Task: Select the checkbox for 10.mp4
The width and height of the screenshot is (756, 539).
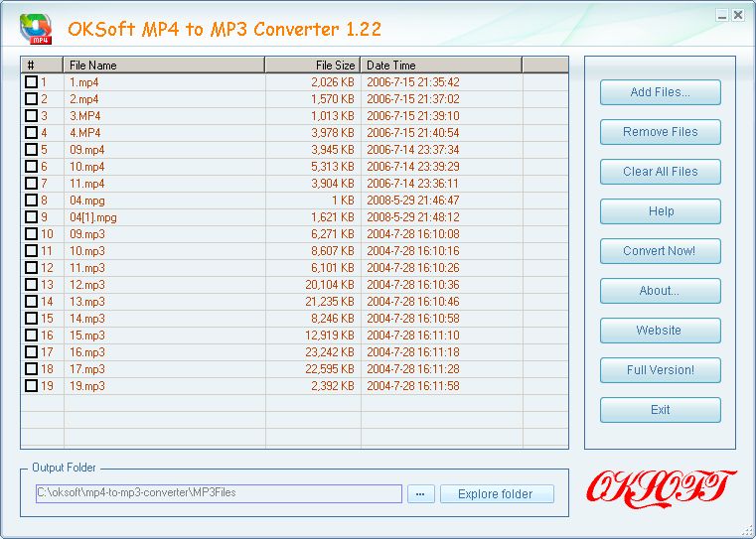Action: (x=32, y=166)
